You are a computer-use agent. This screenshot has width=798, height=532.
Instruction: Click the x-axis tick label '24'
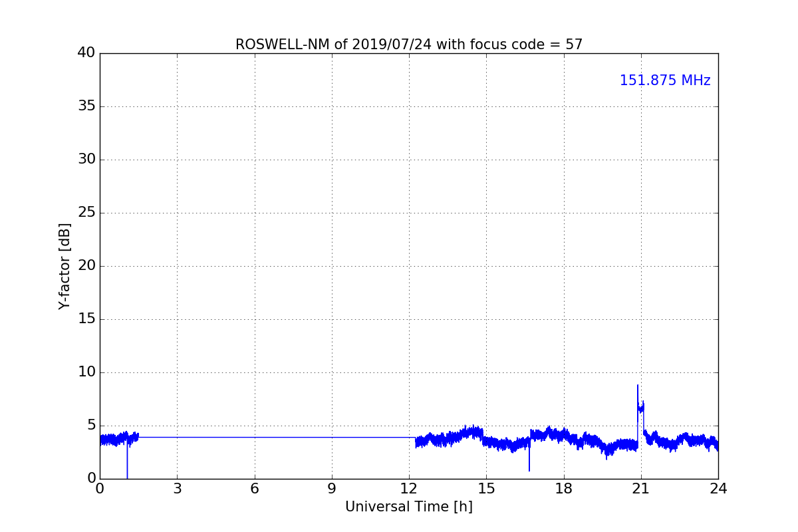718,489
